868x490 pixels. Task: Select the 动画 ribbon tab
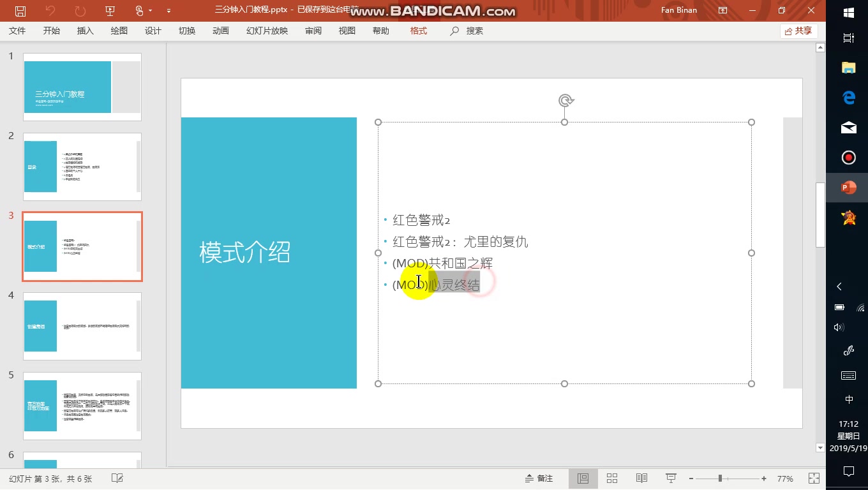221,31
